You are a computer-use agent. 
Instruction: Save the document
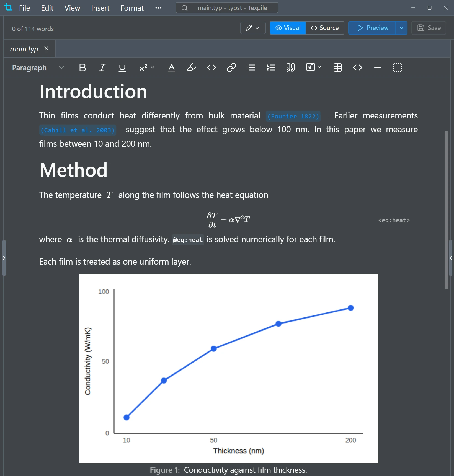429,28
